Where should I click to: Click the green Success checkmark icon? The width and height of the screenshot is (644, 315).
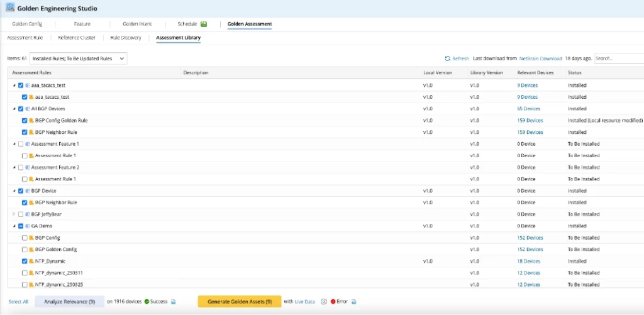(x=146, y=301)
